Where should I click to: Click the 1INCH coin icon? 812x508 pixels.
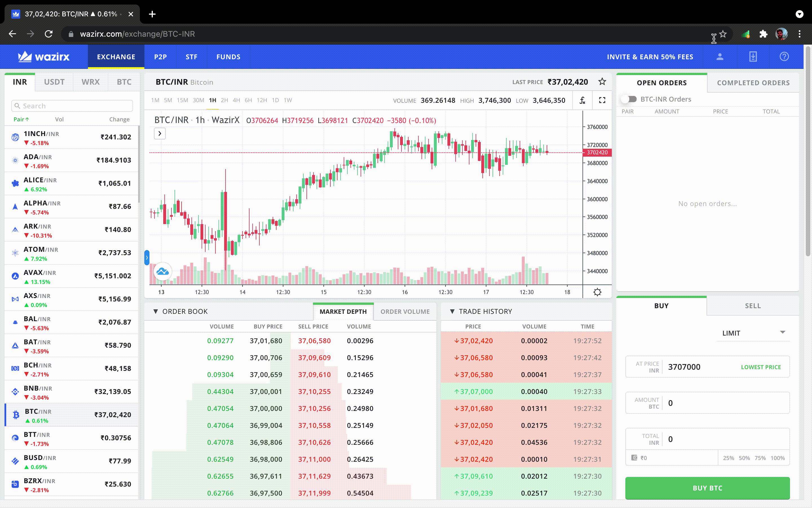point(15,137)
